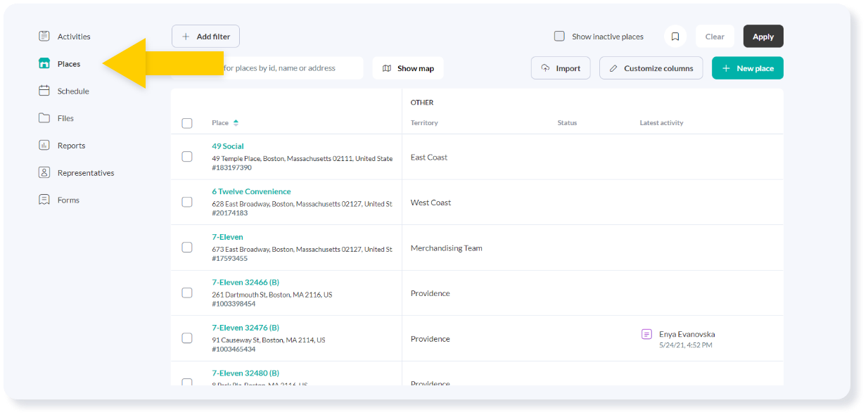Viewport: 868px width, 417px height.
Task: Click the OTHER column group label
Action: 422,103
